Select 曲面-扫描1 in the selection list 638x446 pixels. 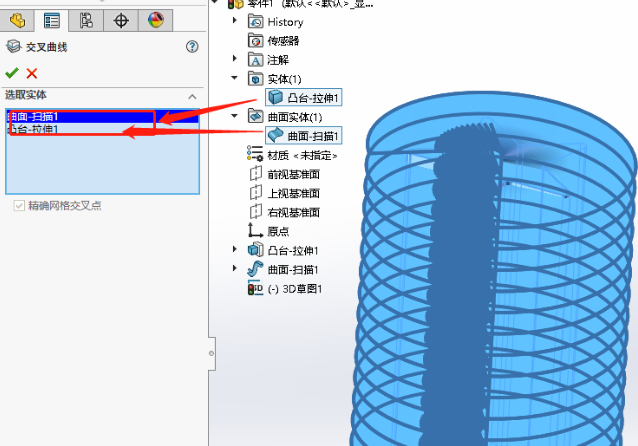[103, 117]
